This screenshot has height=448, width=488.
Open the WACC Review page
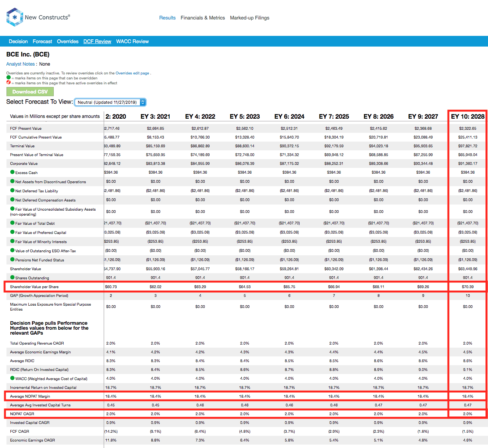[x=132, y=41]
